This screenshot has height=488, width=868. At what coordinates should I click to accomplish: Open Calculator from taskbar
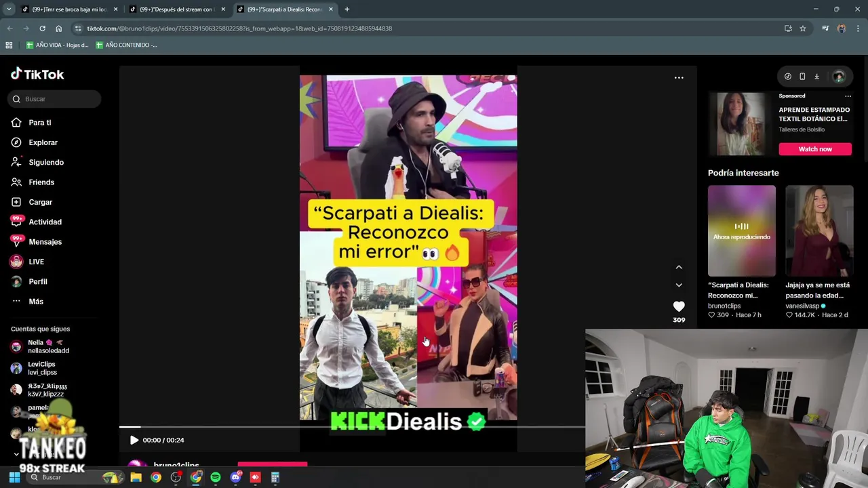275,477
